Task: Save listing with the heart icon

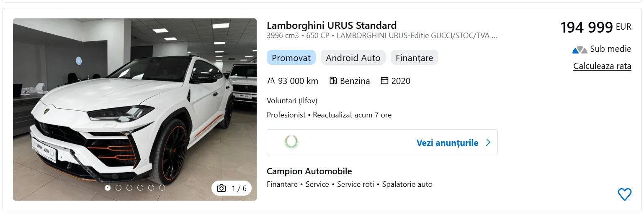Action: 624,194
